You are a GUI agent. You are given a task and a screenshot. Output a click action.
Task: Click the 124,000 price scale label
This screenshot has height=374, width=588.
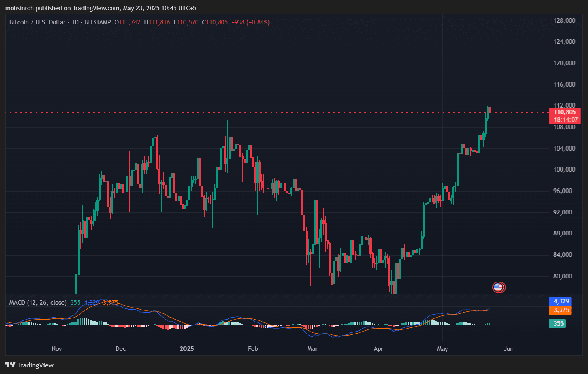pos(564,42)
